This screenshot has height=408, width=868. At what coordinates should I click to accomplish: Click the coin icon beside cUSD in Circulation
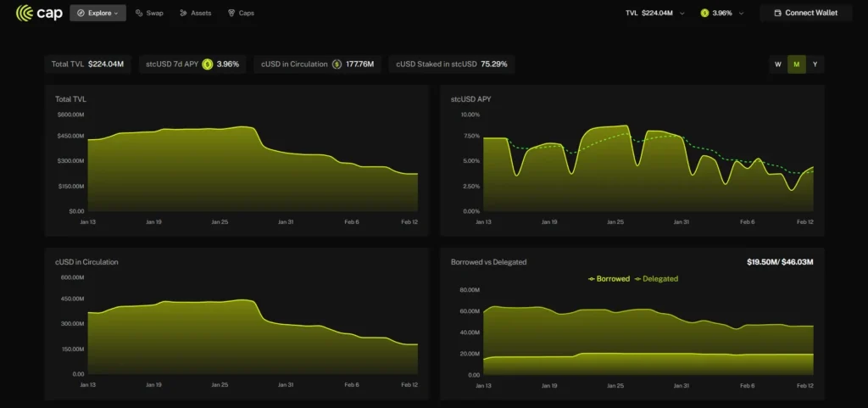point(337,64)
